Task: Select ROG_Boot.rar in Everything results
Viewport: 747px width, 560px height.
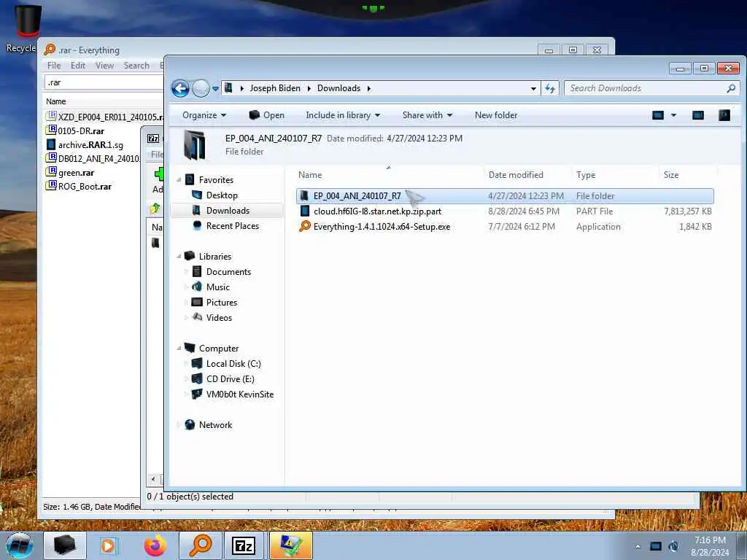Action: point(85,187)
